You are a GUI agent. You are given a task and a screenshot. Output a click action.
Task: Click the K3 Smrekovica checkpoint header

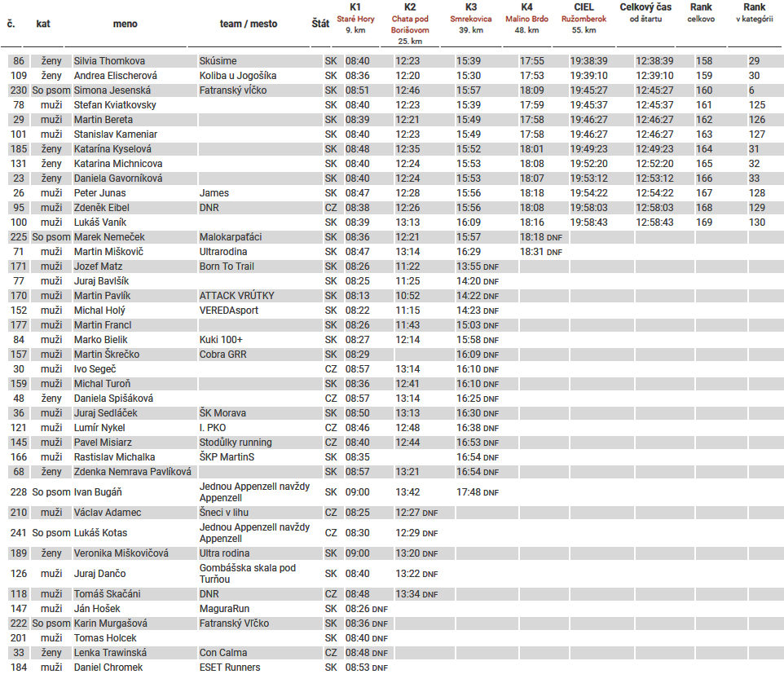[x=471, y=18]
